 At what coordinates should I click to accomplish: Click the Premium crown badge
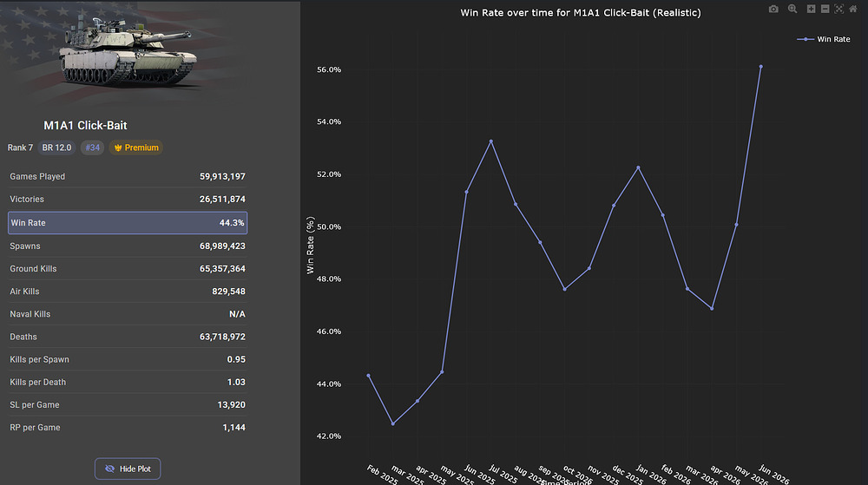[135, 147]
